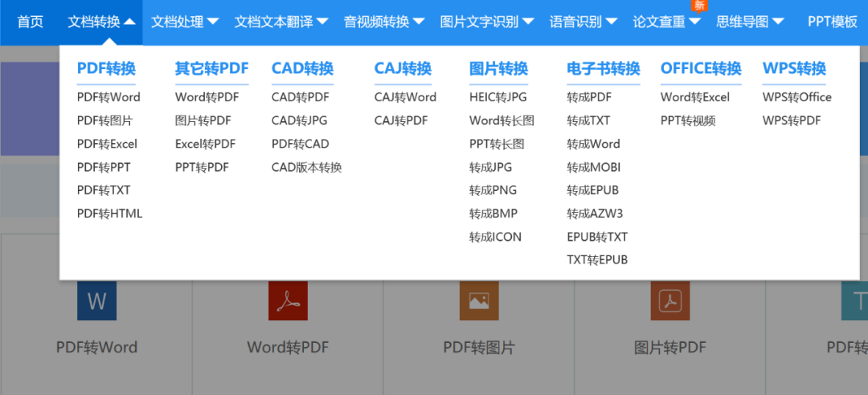Image resolution: width=868 pixels, height=395 pixels.
Task: Choose PDF转TXT in the dropdown menu
Action: click(x=104, y=190)
